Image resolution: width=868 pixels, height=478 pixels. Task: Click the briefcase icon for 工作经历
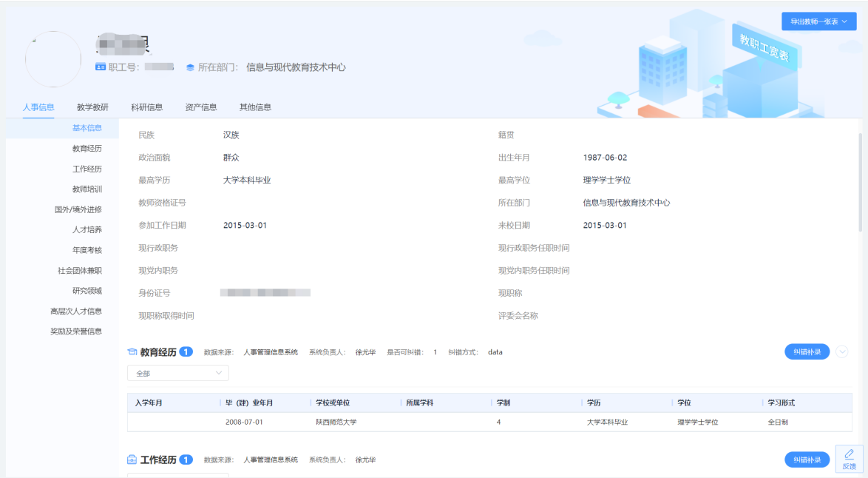[x=132, y=460]
